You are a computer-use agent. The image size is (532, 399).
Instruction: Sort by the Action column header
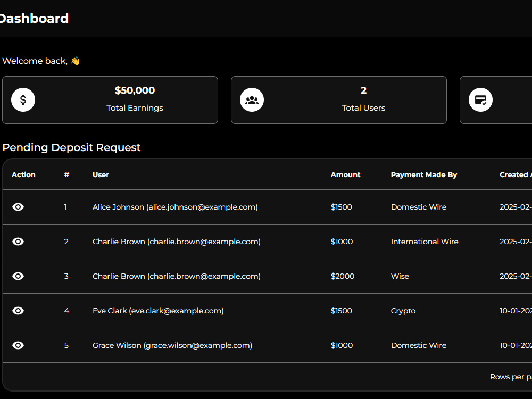pyautogui.click(x=23, y=174)
